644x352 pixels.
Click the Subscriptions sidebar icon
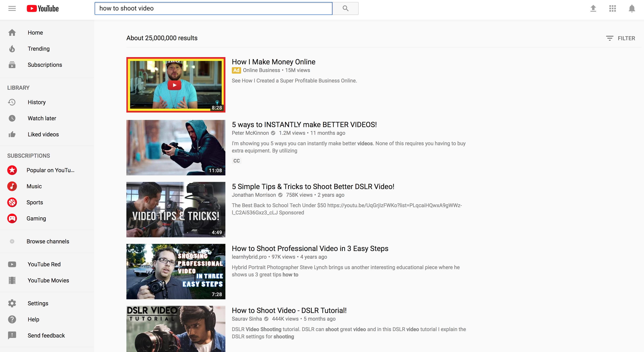click(x=12, y=65)
